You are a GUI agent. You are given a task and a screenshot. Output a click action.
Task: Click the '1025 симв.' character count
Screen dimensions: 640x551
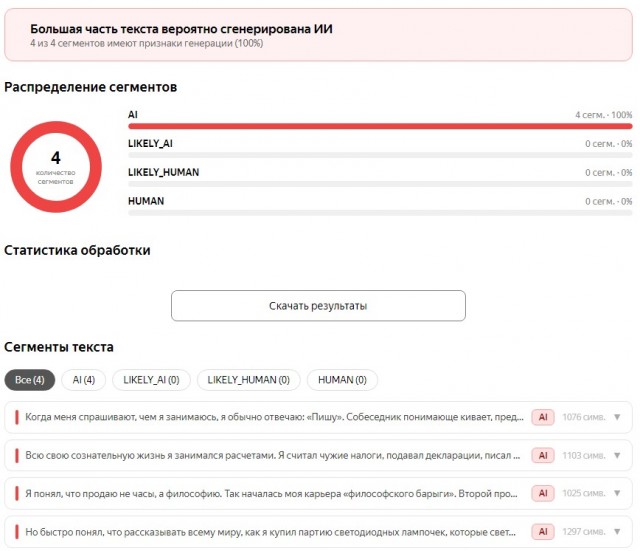click(584, 493)
